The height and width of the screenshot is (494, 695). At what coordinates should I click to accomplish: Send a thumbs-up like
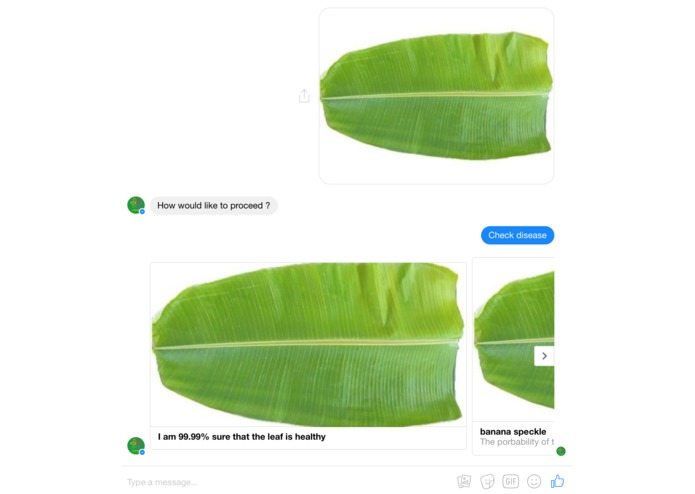[557, 481]
